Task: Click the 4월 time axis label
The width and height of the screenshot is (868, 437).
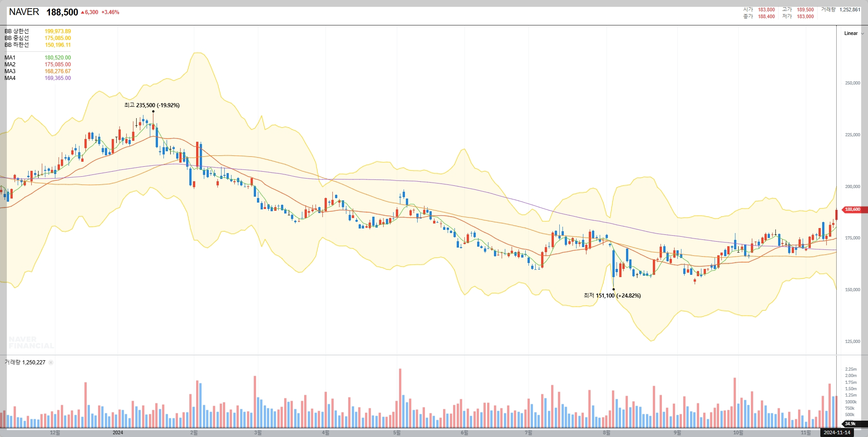Action: (x=325, y=433)
